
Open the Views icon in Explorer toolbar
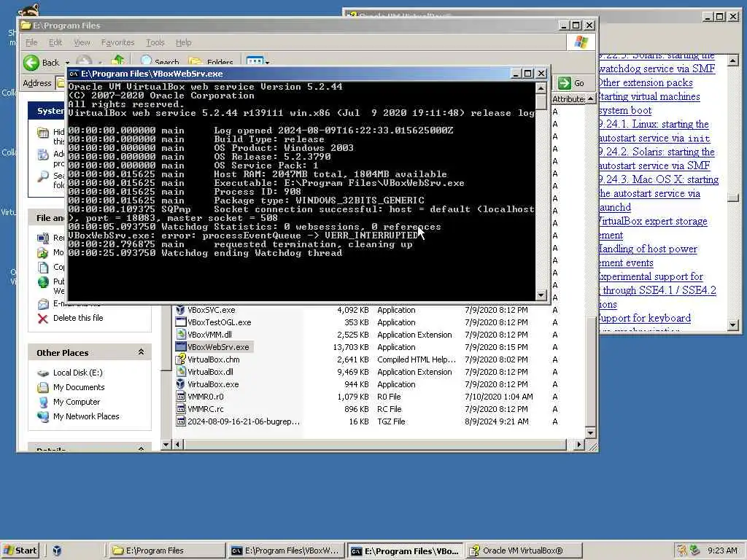tap(255, 61)
